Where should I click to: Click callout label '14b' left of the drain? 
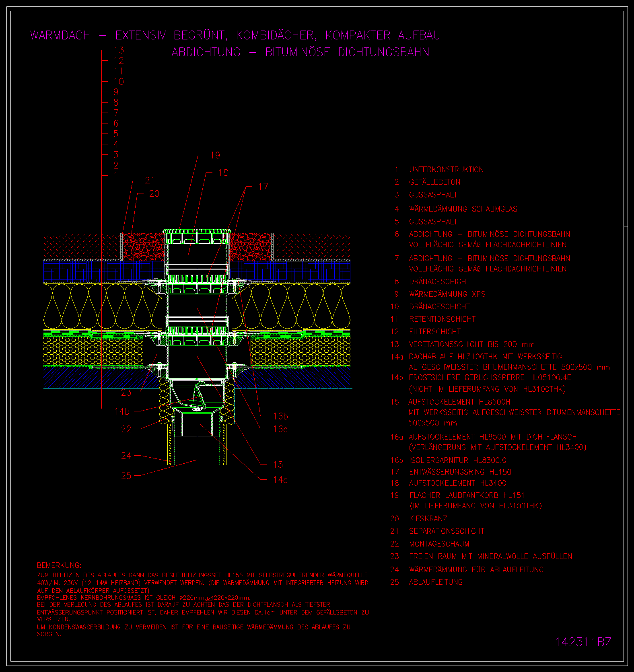click(x=122, y=411)
